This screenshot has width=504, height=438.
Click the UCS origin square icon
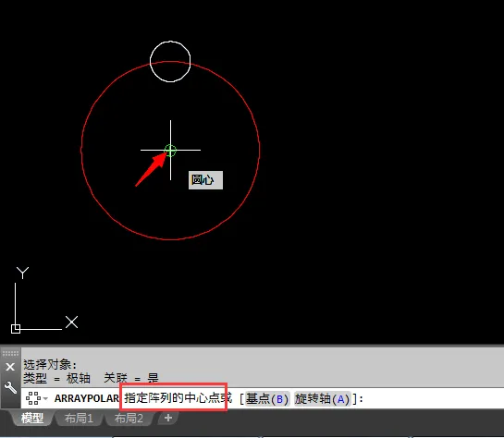16,329
